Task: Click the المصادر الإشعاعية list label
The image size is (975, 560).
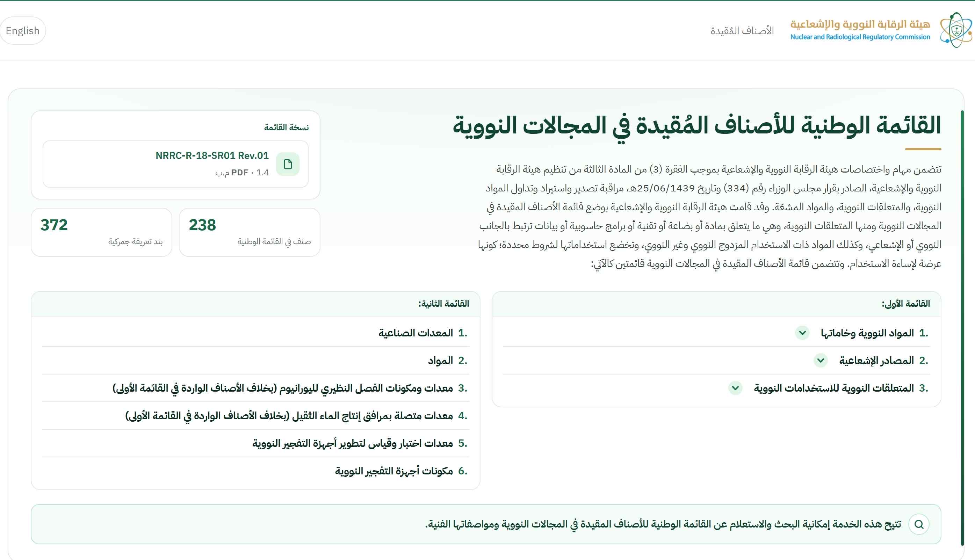Action: 876,361
